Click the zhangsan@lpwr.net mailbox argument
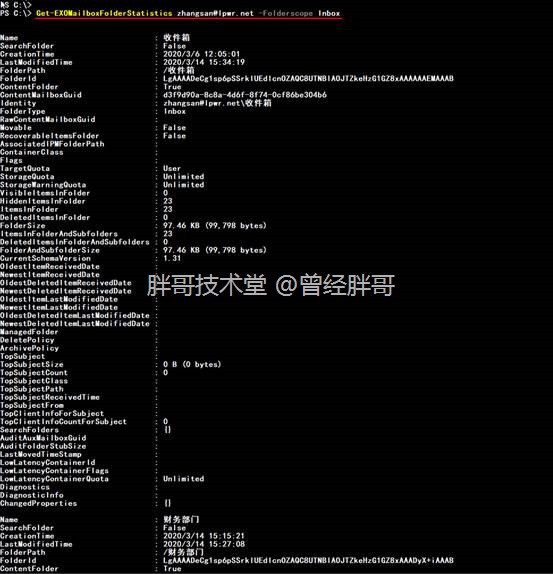 pyautogui.click(x=215, y=14)
